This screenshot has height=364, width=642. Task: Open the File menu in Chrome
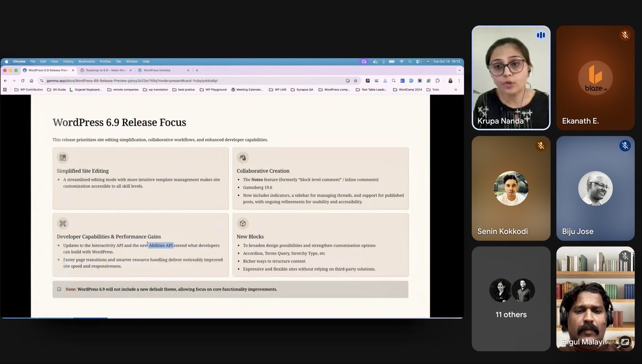point(33,61)
